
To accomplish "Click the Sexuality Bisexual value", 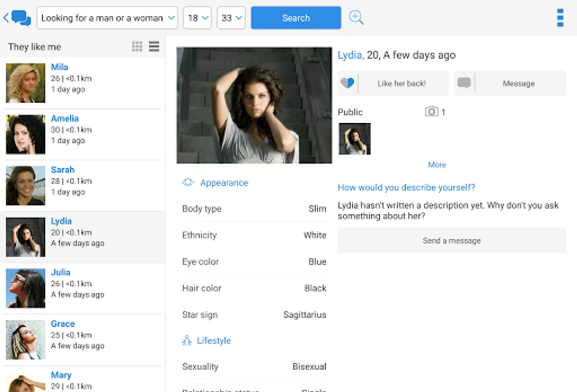I will pyautogui.click(x=309, y=367).
